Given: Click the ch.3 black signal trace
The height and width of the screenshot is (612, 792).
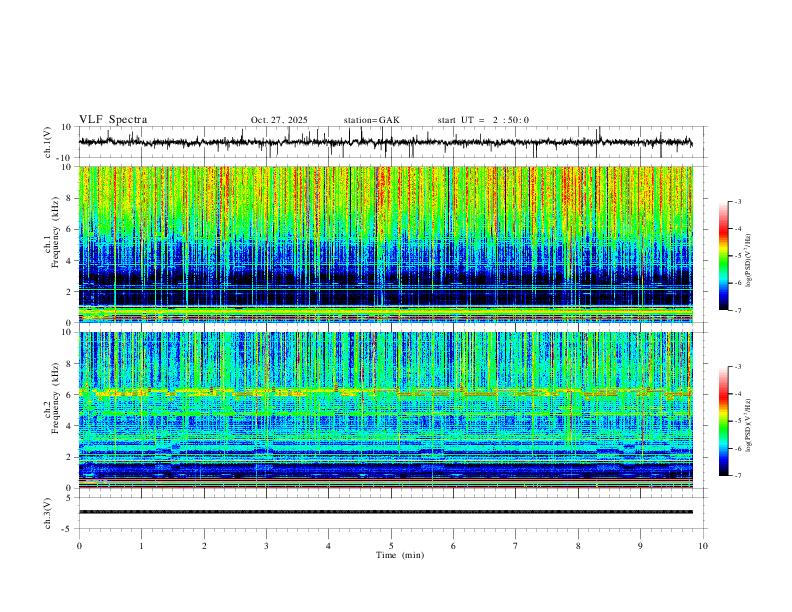Looking at the screenshot, I should click(x=385, y=512).
